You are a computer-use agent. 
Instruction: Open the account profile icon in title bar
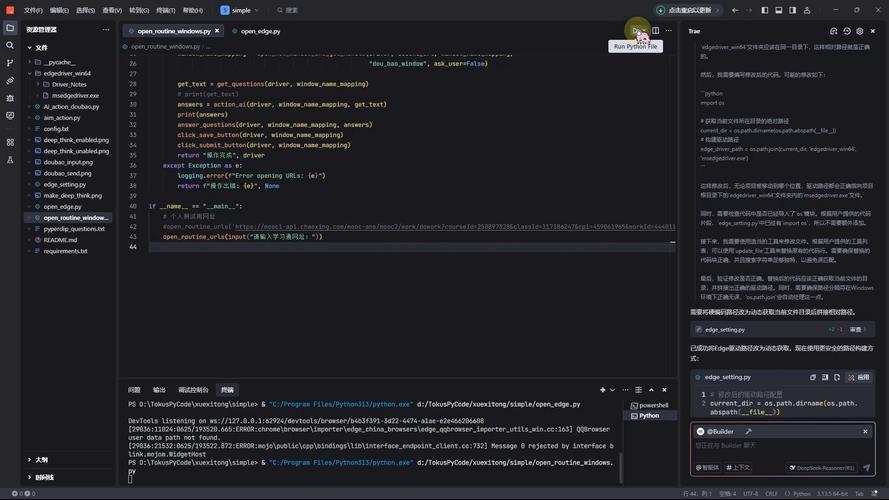point(807,10)
